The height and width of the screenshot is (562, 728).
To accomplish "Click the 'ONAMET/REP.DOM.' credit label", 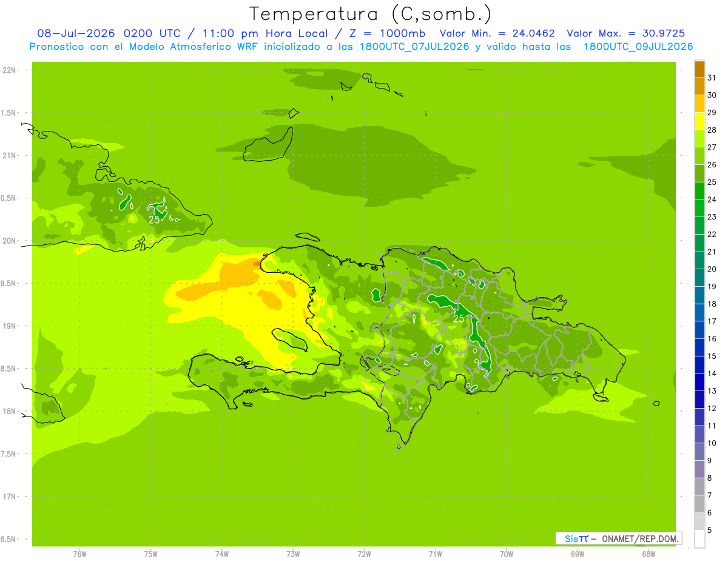I will tap(640, 538).
